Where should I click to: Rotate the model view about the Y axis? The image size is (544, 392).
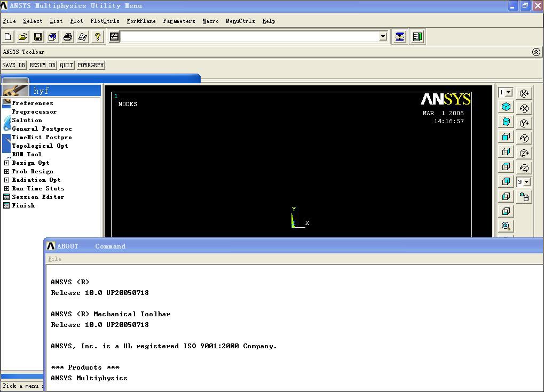(x=524, y=122)
